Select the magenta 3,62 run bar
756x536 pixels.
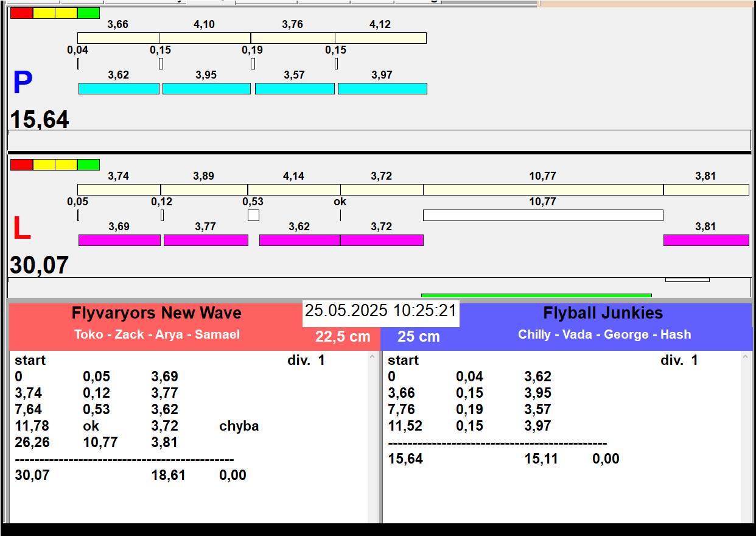click(x=299, y=240)
